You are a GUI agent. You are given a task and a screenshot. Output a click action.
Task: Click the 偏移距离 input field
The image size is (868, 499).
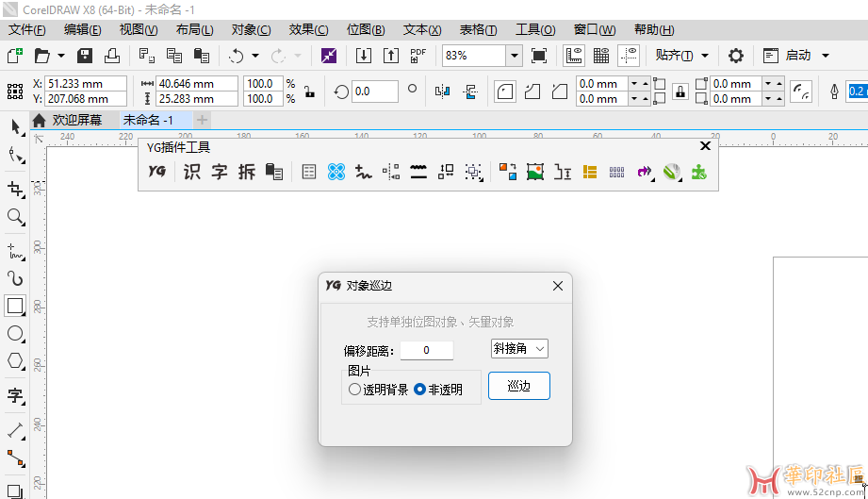click(x=426, y=350)
